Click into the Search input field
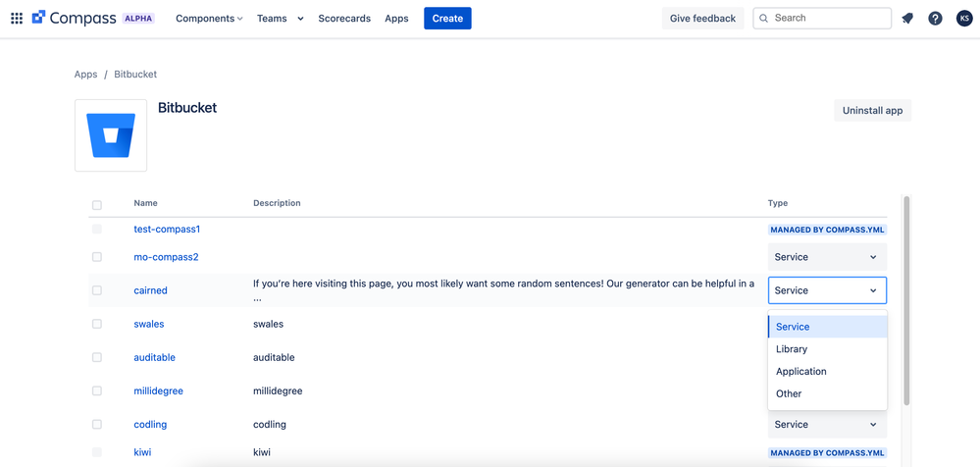 coord(822,18)
